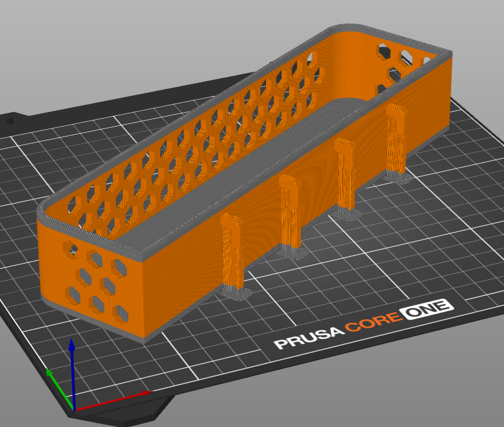Click the red X axis arrow
This screenshot has width=504, height=427.
tap(113, 401)
